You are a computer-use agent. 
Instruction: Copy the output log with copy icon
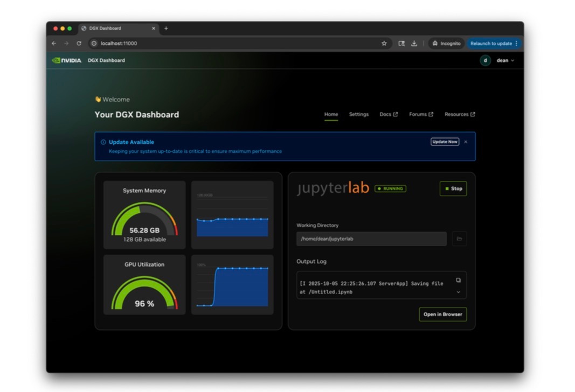(459, 280)
